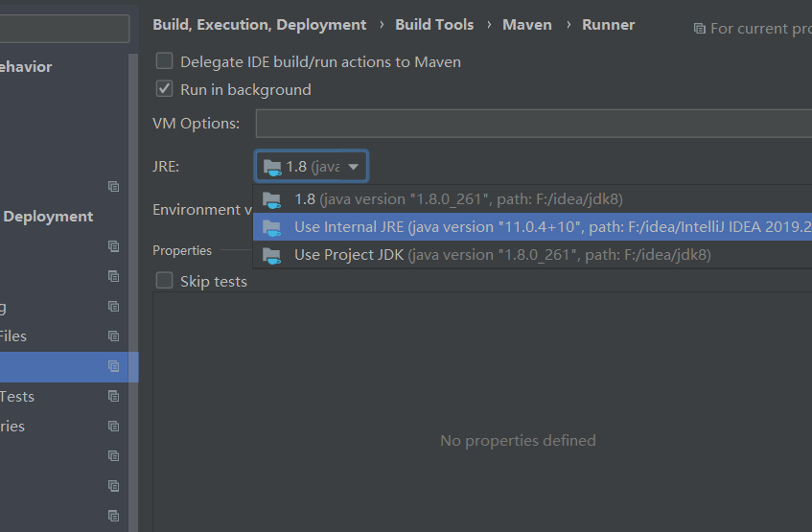812x532 pixels.
Task: Click project-level icon on Tests row
Action: (x=113, y=396)
